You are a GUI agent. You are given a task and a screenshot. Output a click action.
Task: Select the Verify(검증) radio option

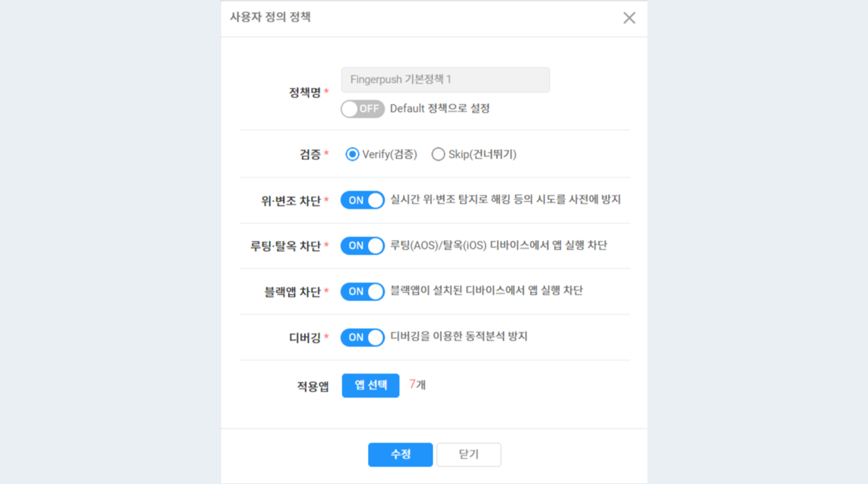pos(352,154)
